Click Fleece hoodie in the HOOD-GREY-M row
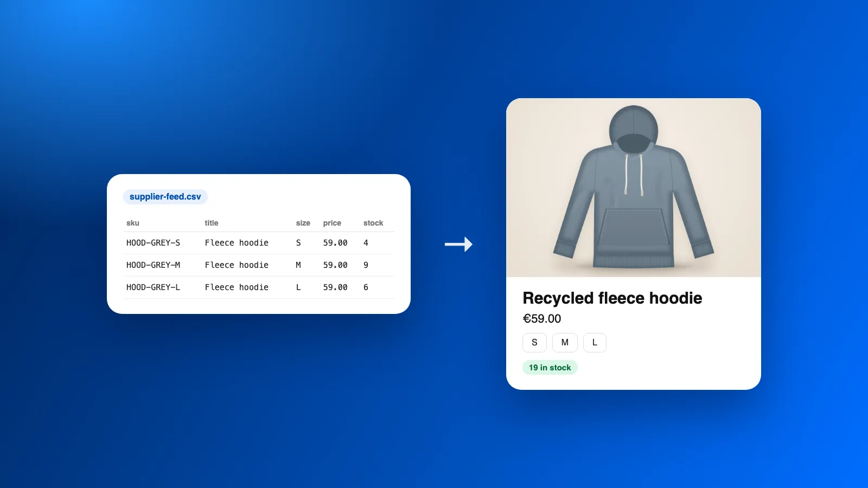868x488 pixels. pyautogui.click(x=237, y=265)
